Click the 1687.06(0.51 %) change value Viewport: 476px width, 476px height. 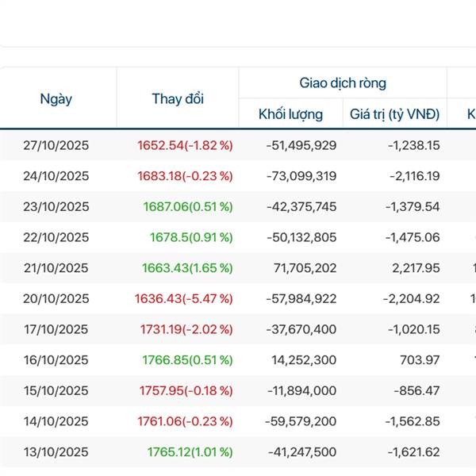188,206
